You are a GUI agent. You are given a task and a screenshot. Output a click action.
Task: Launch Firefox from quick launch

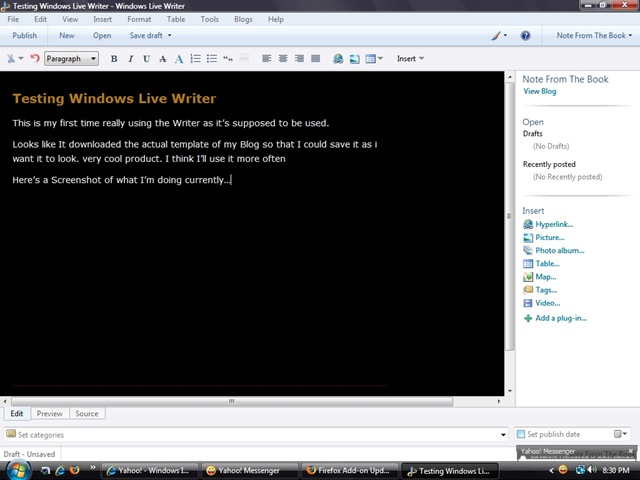tap(75, 470)
